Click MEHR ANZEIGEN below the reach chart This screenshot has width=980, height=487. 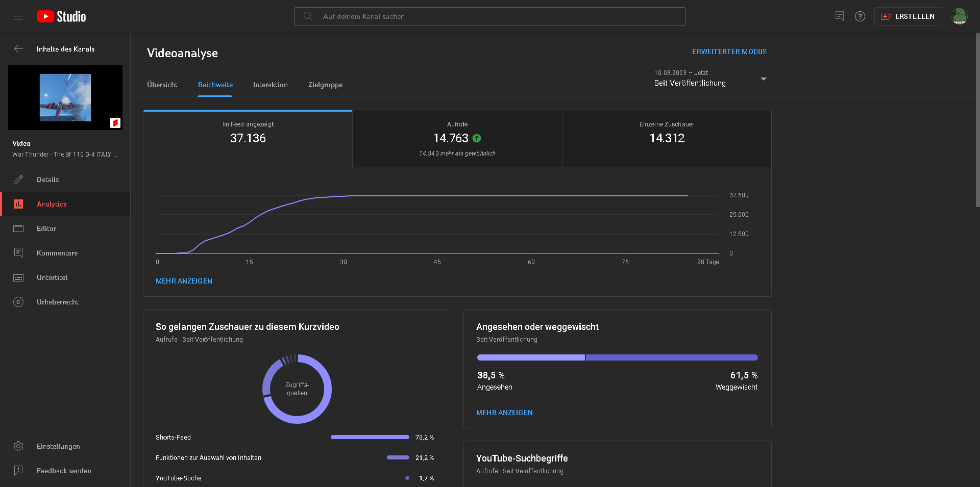point(184,281)
